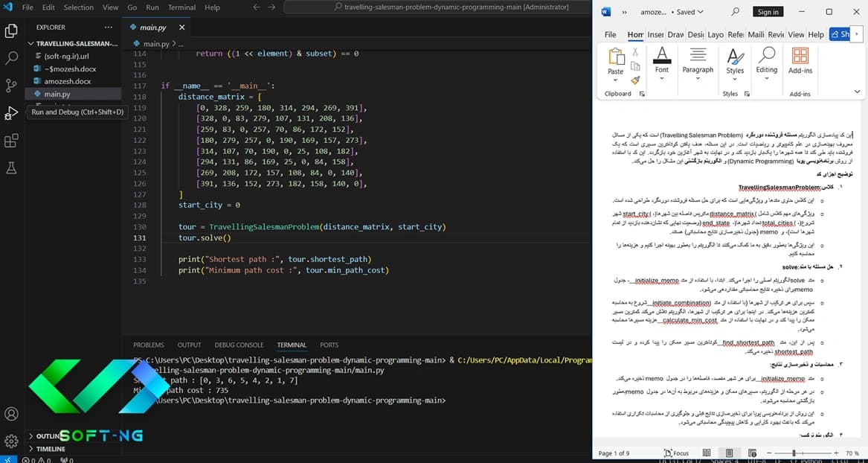Expand the TIMELINE section in Explorer
Screen dimensions: 868x463
(x=73, y=449)
